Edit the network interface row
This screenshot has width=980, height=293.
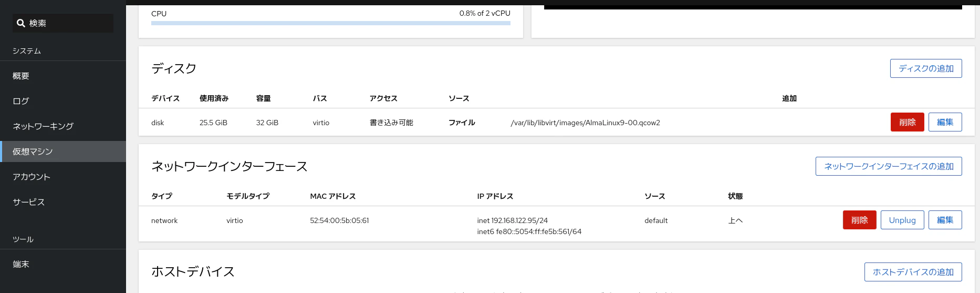pyautogui.click(x=945, y=220)
